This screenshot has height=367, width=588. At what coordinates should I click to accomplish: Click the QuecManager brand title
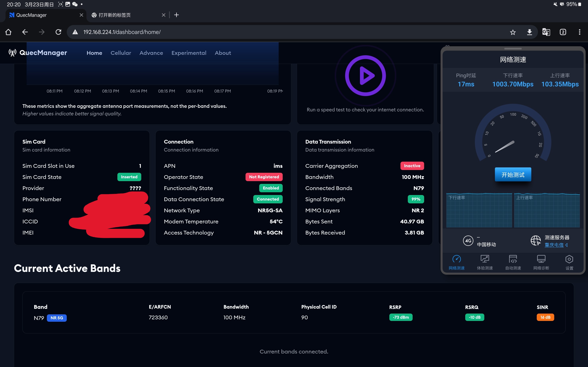click(43, 53)
